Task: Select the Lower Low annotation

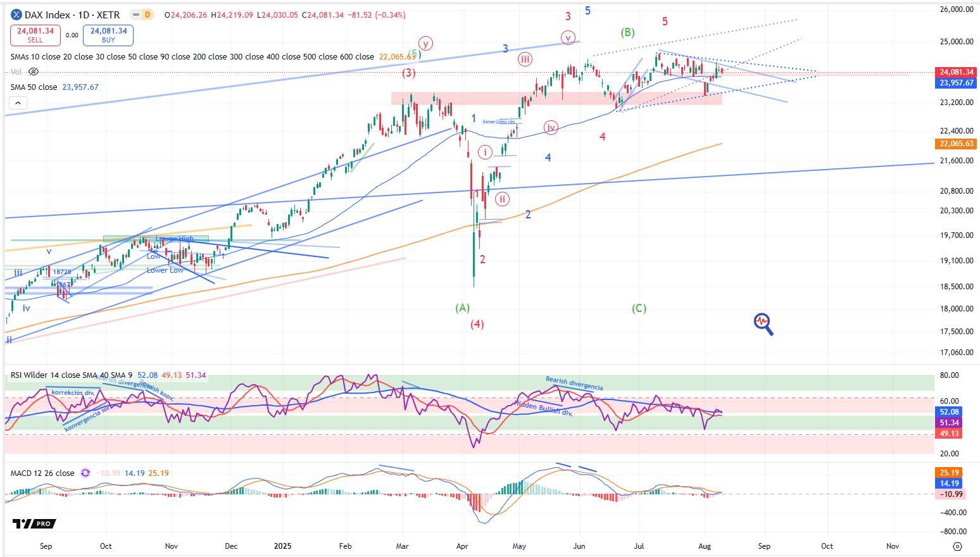Action: [165, 270]
